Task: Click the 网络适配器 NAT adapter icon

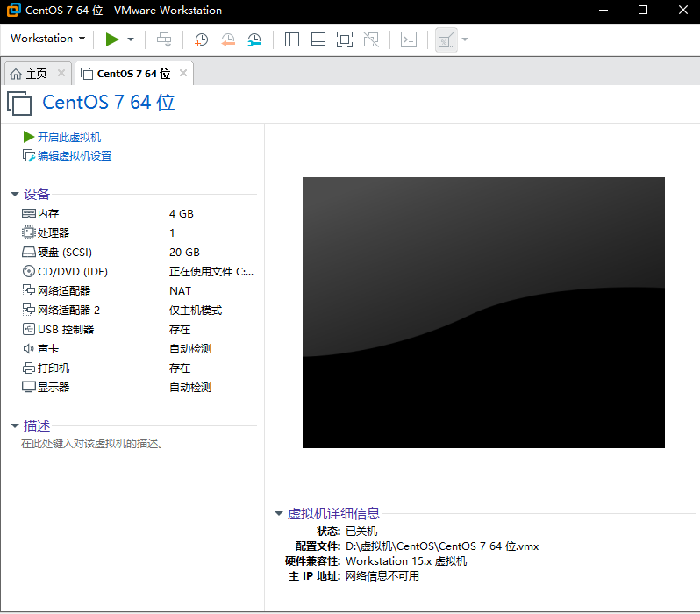Action: tap(29, 290)
